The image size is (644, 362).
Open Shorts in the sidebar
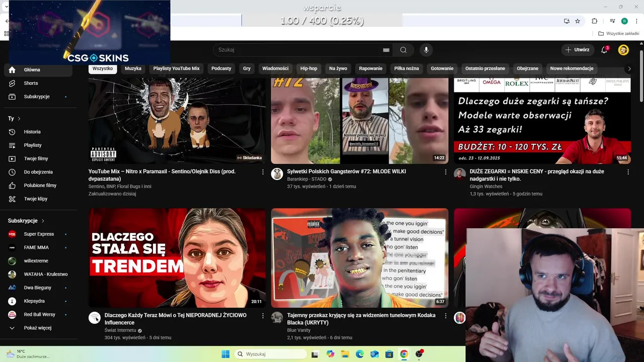(x=38, y=83)
